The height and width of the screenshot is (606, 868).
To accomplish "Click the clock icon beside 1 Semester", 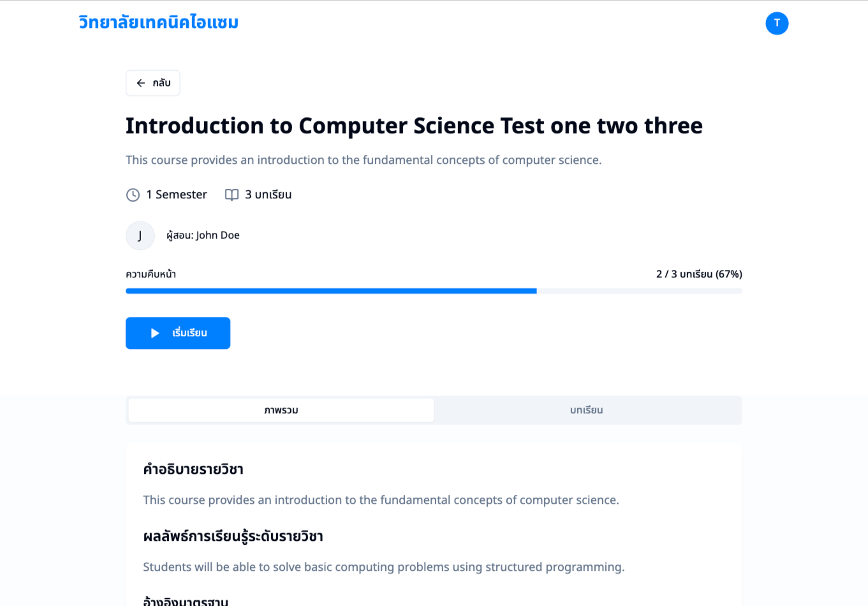I will pos(133,195).
